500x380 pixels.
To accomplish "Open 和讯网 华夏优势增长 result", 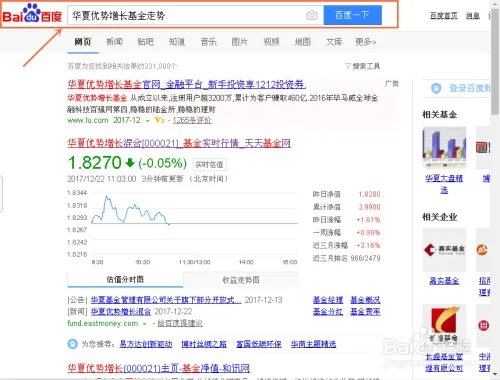I will point(159,368).
